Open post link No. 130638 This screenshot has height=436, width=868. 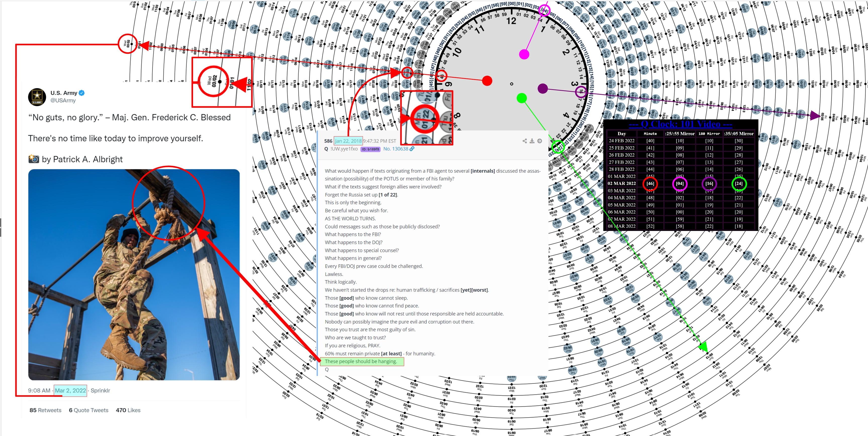(x=396, y=149)
